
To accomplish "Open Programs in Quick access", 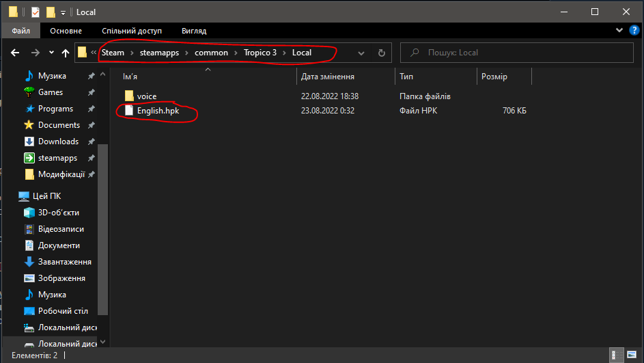I will (x=55, y=109).
